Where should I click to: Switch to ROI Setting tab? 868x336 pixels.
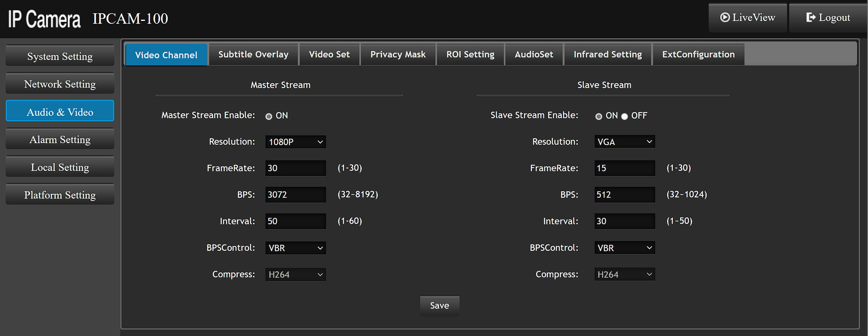tap(470, 54)
